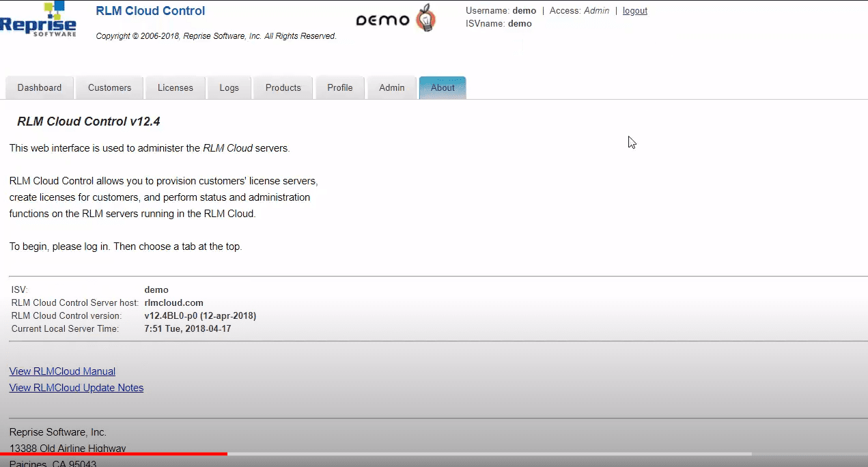This screenshot has width=868, height=467.
Task: Select the Products tab
Action: tap(283, 87)
